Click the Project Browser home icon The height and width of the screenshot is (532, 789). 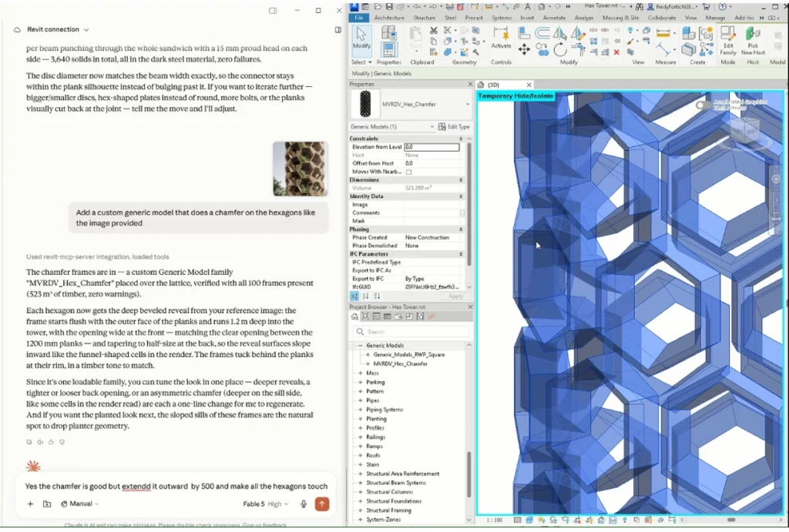(354, 316)
